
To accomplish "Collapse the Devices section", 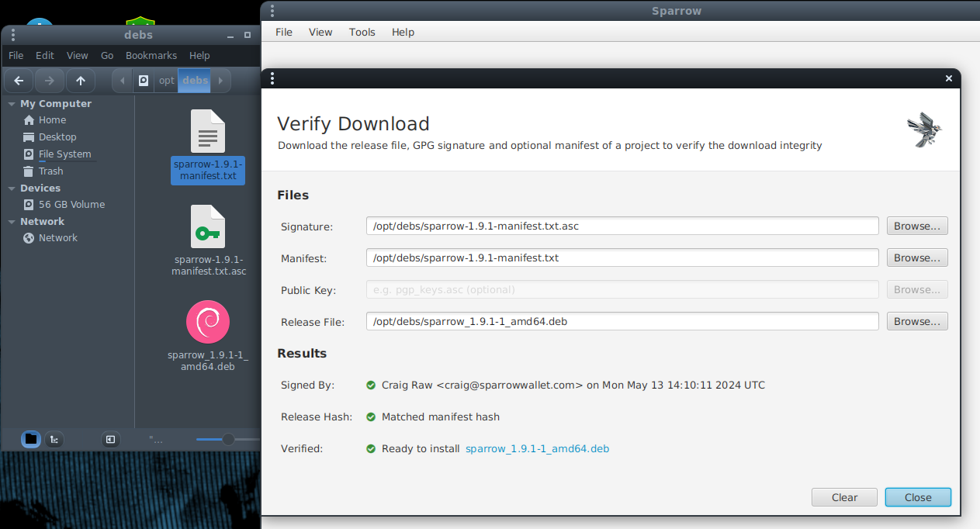I will pyautogui.click(x=12, y=188).
